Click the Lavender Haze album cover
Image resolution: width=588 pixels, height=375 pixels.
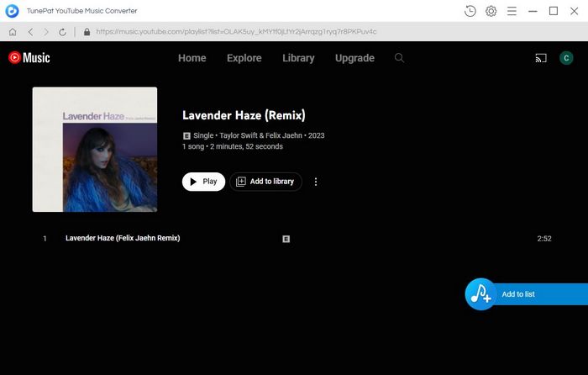95,150
